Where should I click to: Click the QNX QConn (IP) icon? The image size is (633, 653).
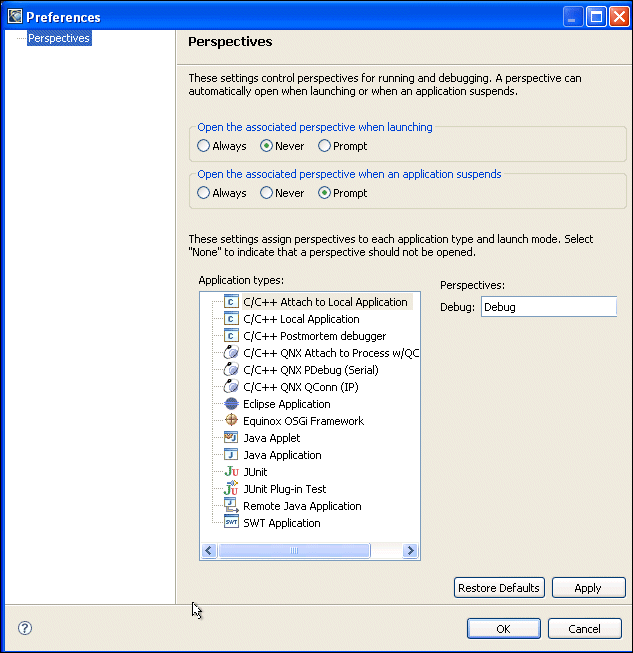point(231,387)
